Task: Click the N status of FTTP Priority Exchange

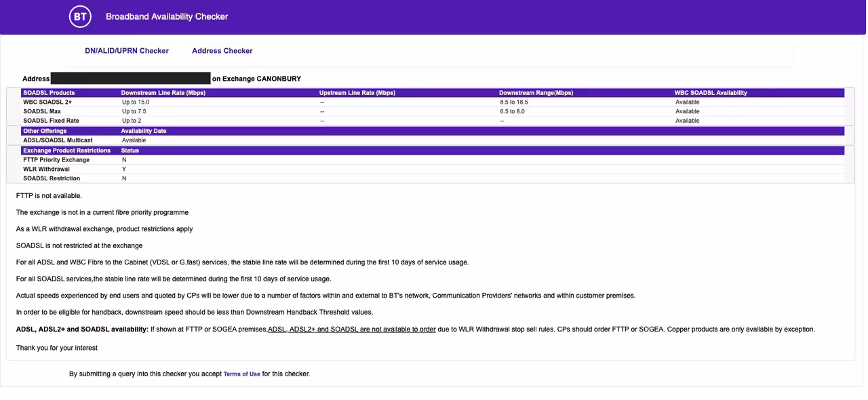Action: pyautogui.click(x=124, y=160)
